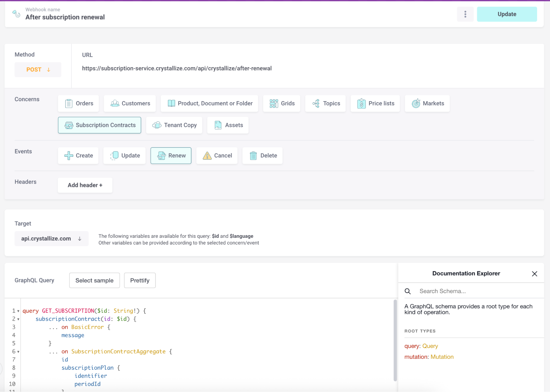Toggle the Markets concern
This screenshot has height=392, width=550.
tap(427, 103)
